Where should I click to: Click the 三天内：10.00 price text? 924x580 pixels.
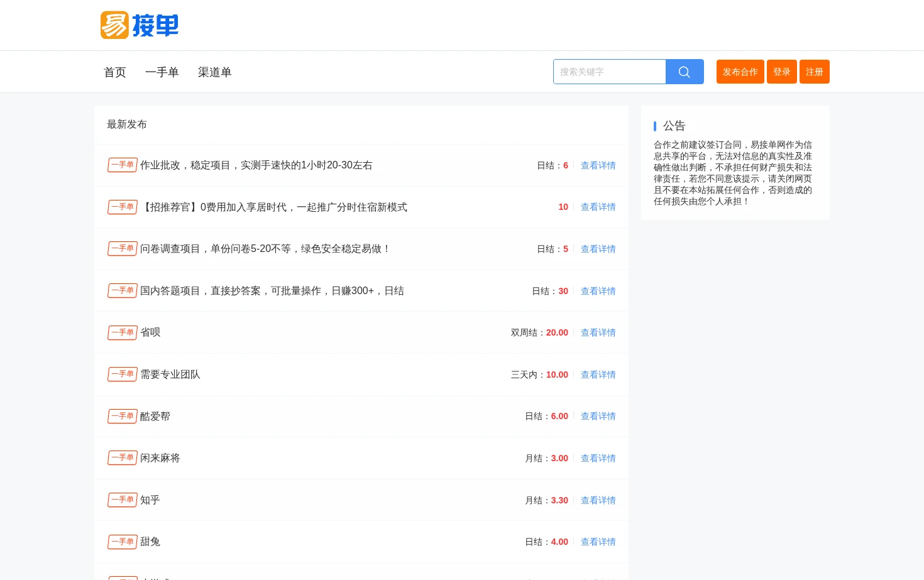(539, 375)
